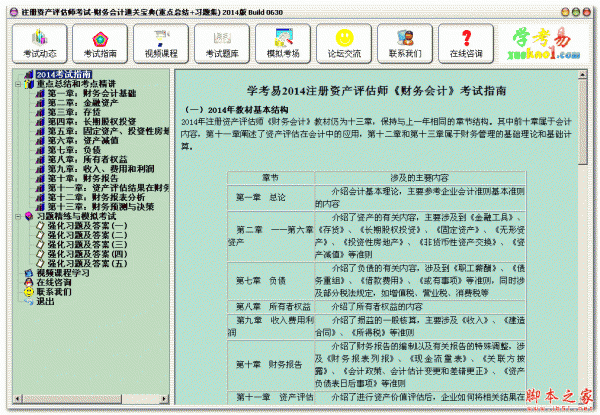Viewport: 600px width, 415px height.
Task: Click the chapter icon beside 第十三章
Action: [40, 207]
